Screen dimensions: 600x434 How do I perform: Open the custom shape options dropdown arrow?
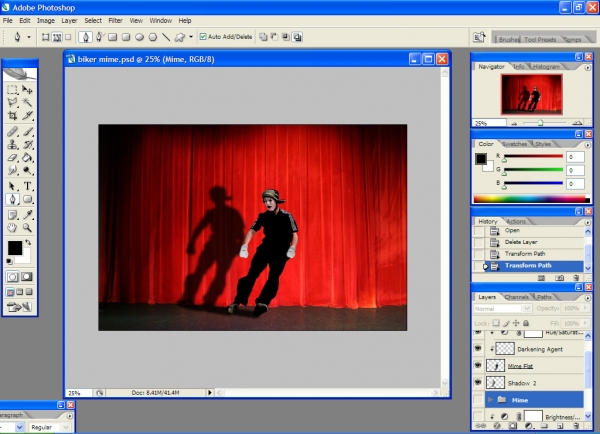click(191, 37)
